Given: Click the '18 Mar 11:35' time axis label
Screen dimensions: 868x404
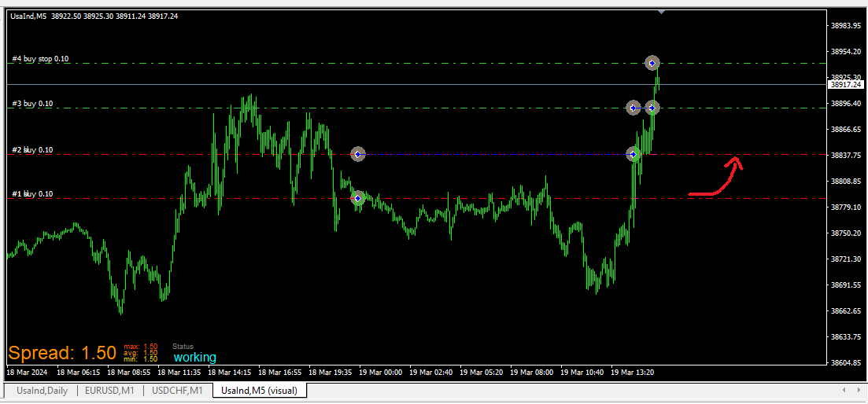Looking at the screenshot, I should click(179, 373).
